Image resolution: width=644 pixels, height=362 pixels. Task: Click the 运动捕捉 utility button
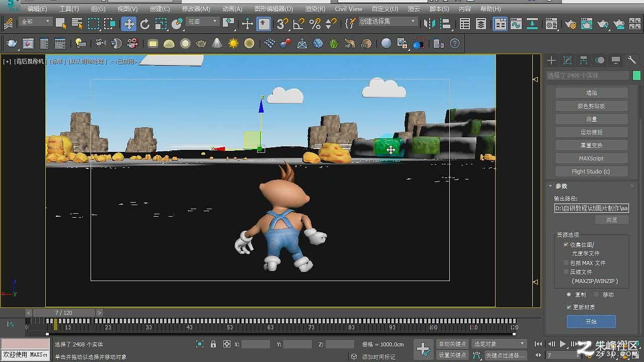point(591,132)
